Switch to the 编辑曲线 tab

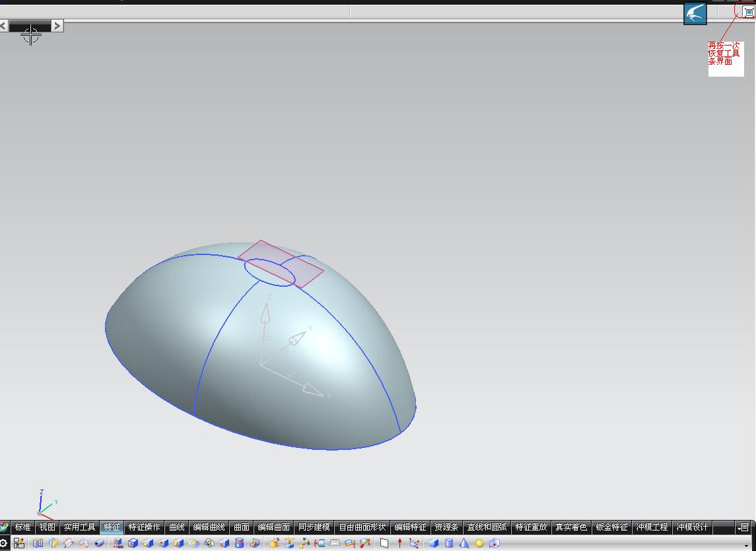click(x=209, y=527)
